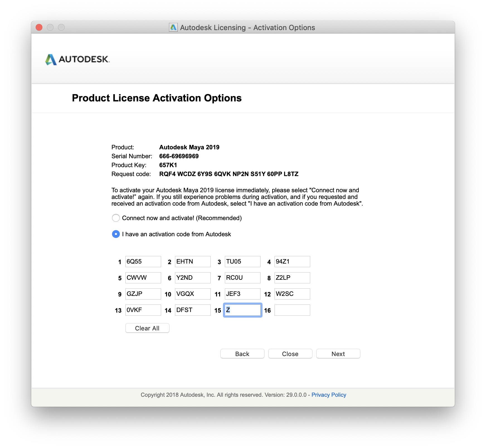
Task: Select "I have an activation code from Autodesk"
Action: point(116,234)
